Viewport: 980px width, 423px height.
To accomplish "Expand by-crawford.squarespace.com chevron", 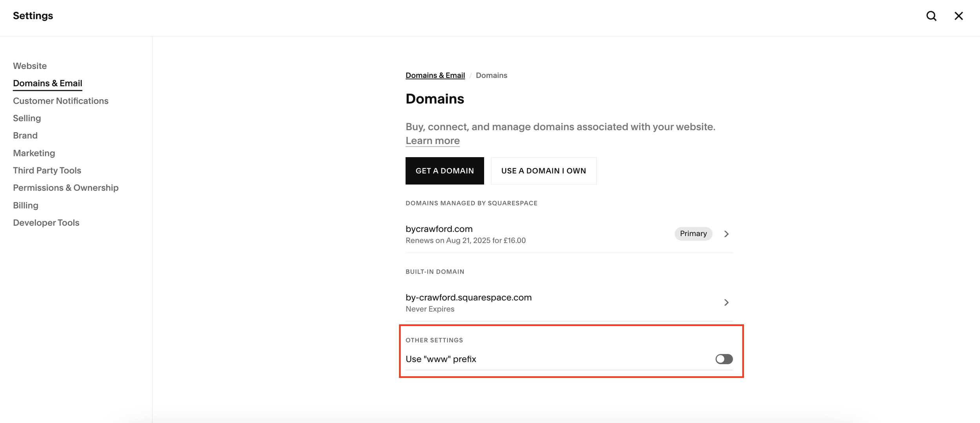I will tap(726, 303).
